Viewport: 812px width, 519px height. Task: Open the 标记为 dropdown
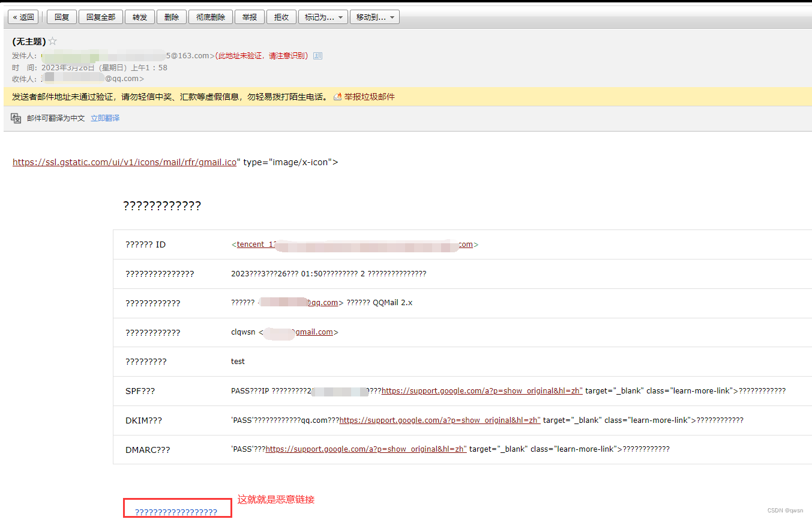[x=323, y=17]
